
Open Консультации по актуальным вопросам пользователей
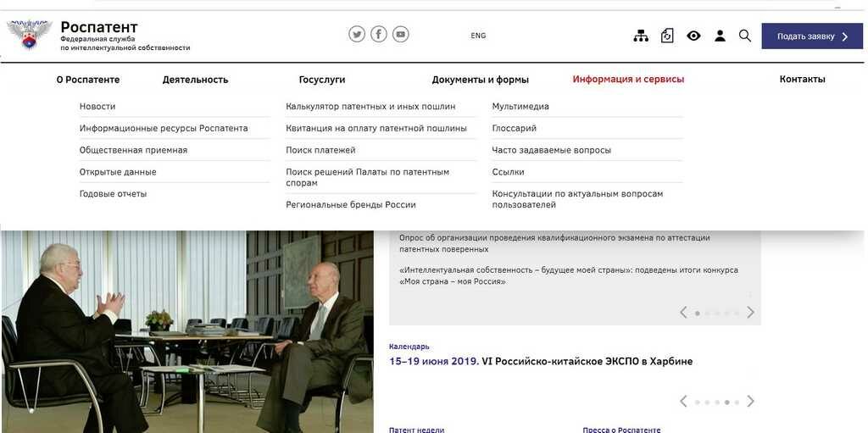577,199
